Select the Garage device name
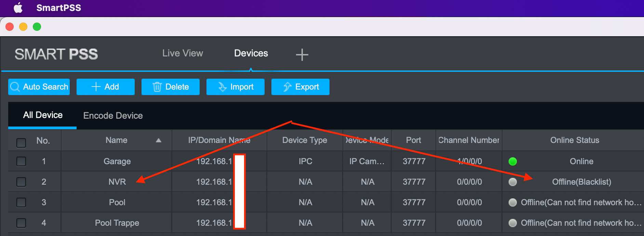 117,161
